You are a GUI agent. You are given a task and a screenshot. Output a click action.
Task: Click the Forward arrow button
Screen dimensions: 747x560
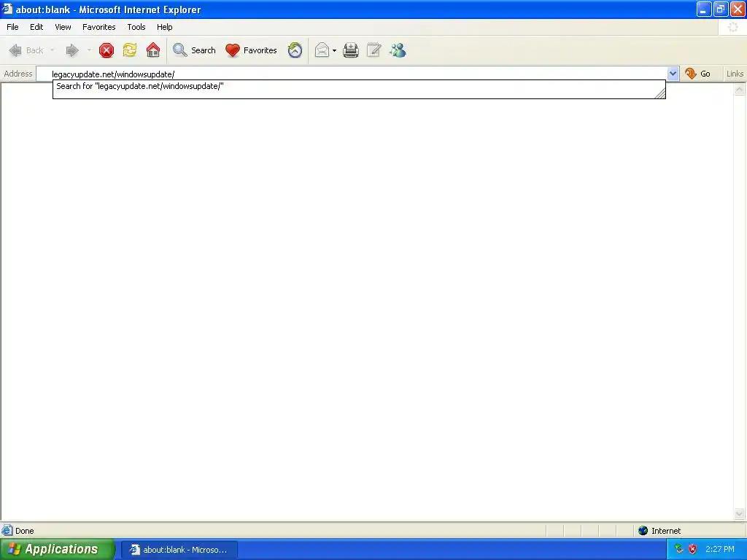[72, 50]
